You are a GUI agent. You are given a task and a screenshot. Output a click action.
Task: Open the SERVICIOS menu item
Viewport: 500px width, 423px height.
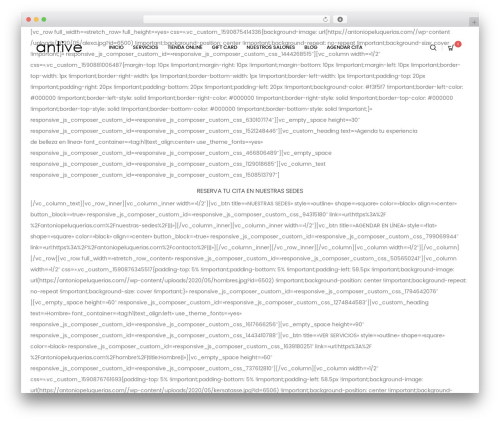coord(145,47)
